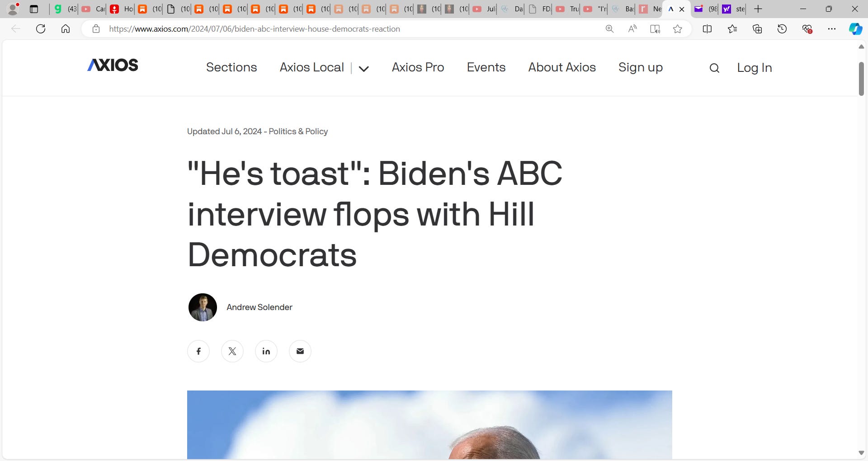Open the Sections menu
This screenshot has height=461, width=868.
pyautogui.click(x=231, y=67)
